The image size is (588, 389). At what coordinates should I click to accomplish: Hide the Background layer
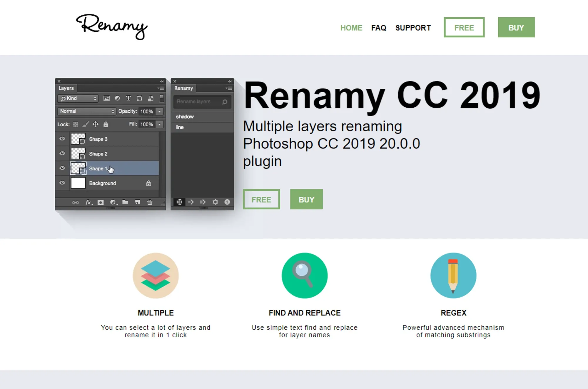[62, 183]
